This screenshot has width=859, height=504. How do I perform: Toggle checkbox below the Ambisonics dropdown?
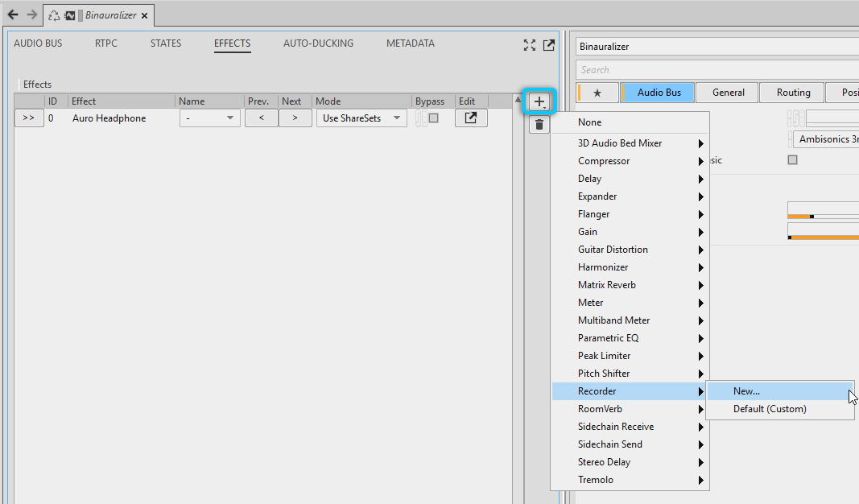[792, 160]
